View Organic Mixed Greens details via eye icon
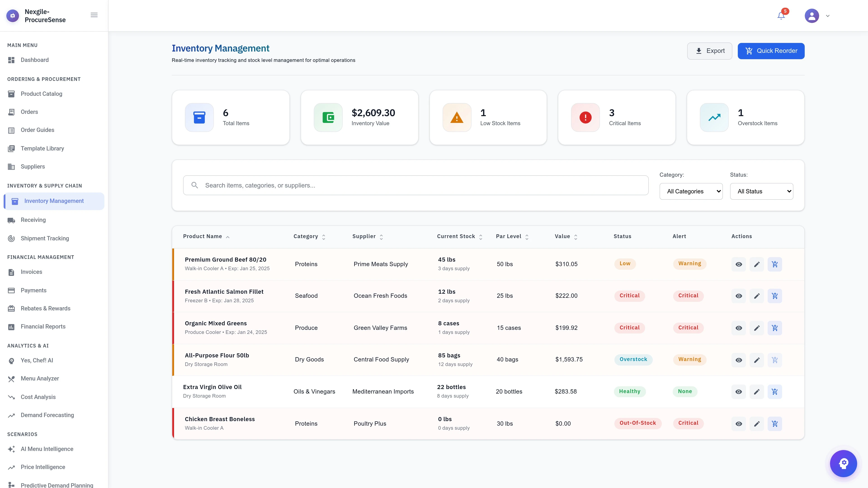This screenshot has height=488, width=868. (x=739, y=328)
